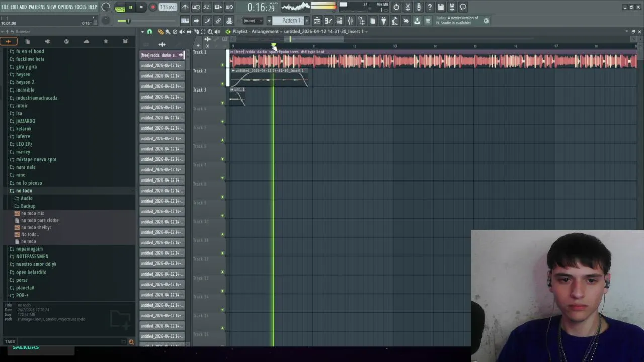
Task: Open the Channel rack icon
Action: [x=339, y=21]
